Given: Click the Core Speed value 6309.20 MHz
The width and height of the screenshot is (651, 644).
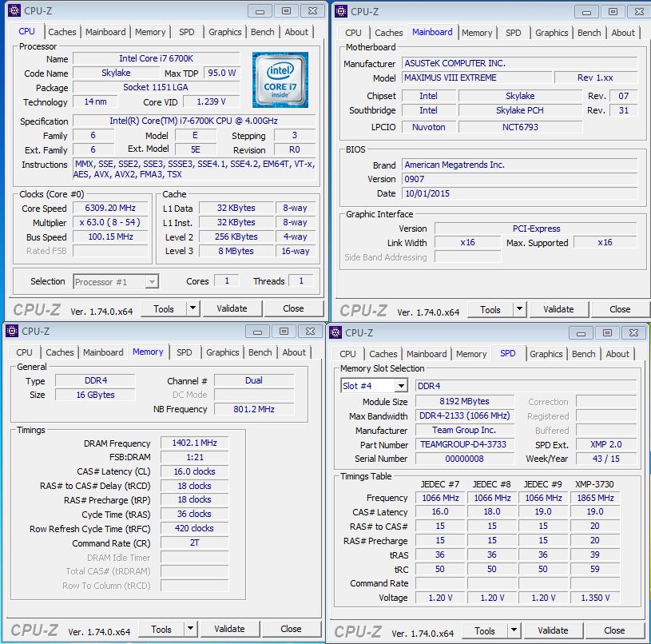Looking at the screenshot, I should tap(110, 208).
